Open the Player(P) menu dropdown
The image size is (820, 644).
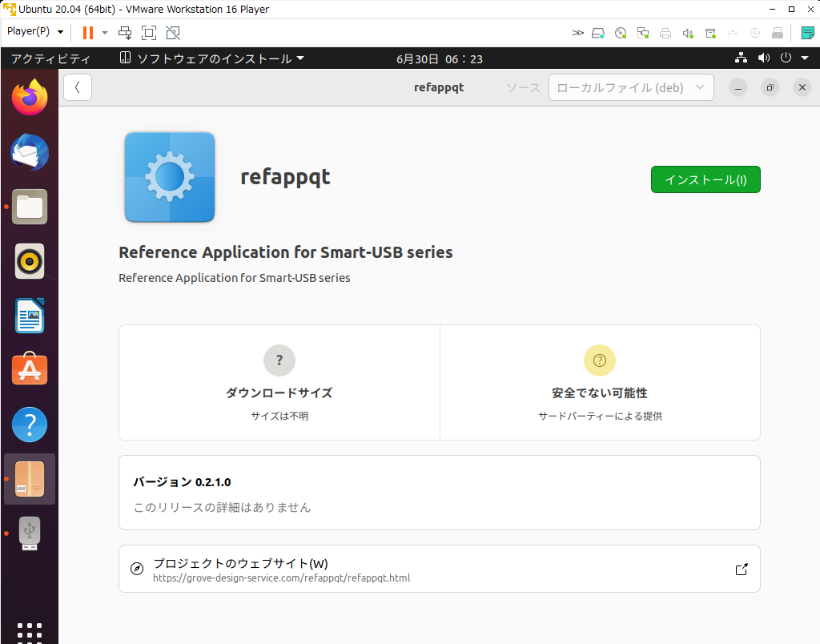tap(35, 31)
